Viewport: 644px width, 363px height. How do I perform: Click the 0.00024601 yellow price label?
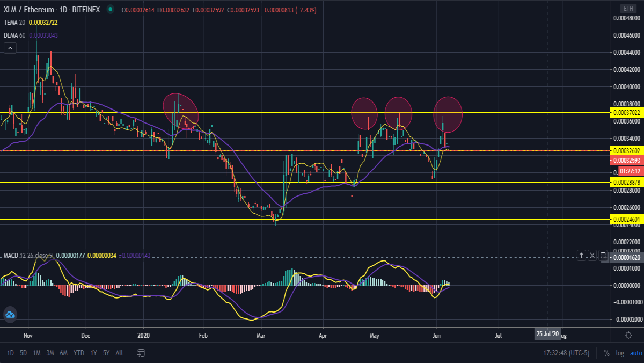(626, 219)
